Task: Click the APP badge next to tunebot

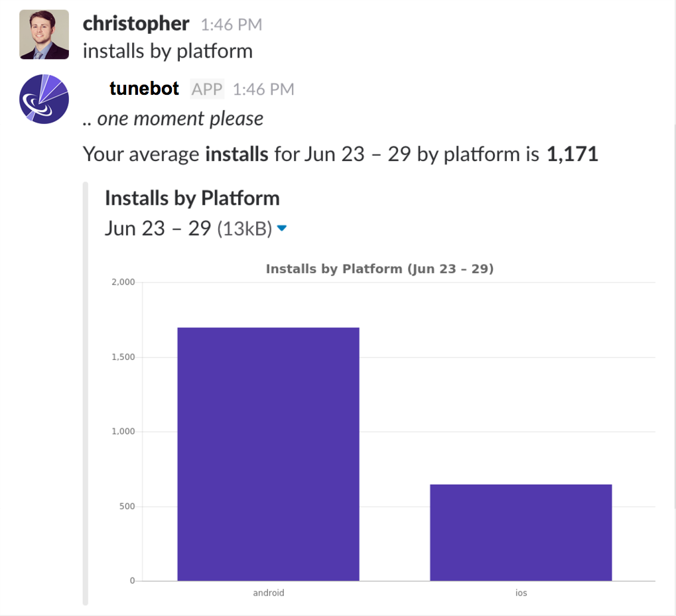Action: [x=207, y=89]
